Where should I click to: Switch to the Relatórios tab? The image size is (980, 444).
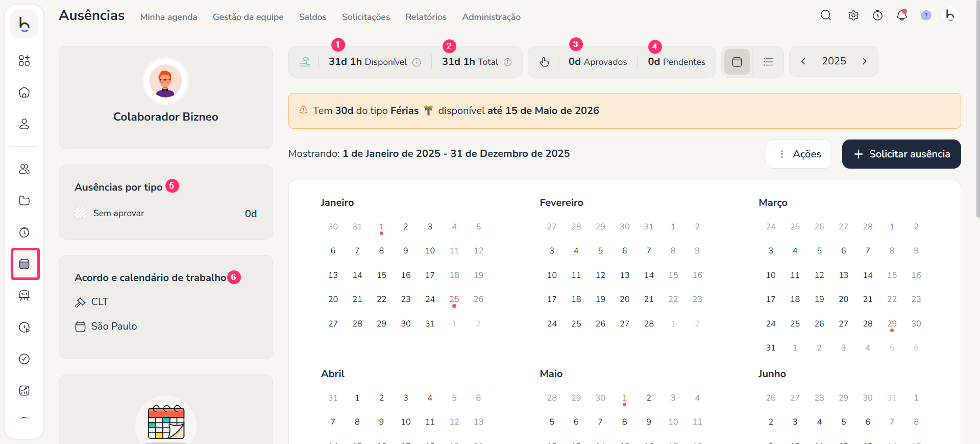[426, 17]
